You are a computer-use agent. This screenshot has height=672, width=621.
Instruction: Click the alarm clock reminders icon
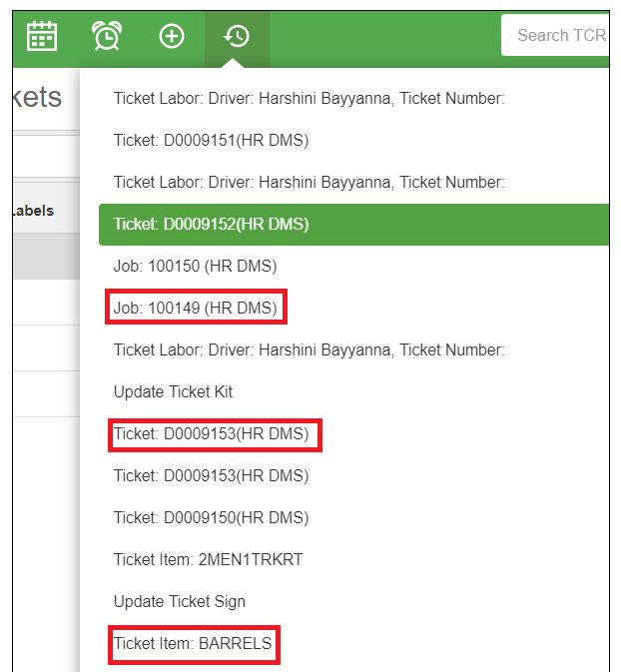pos(107,36)
